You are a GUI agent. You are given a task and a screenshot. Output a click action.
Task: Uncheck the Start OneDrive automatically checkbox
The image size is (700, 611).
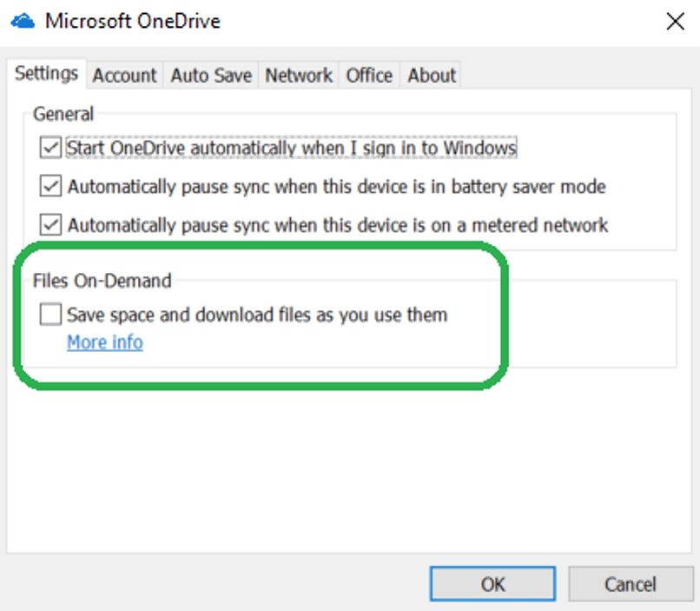click(50, 149)
